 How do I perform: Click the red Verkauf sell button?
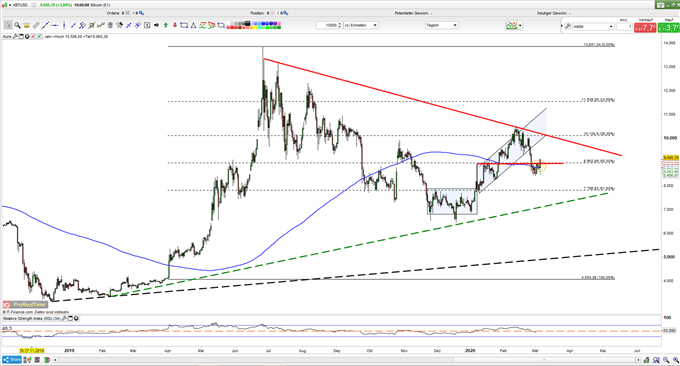tap(645, 28)
